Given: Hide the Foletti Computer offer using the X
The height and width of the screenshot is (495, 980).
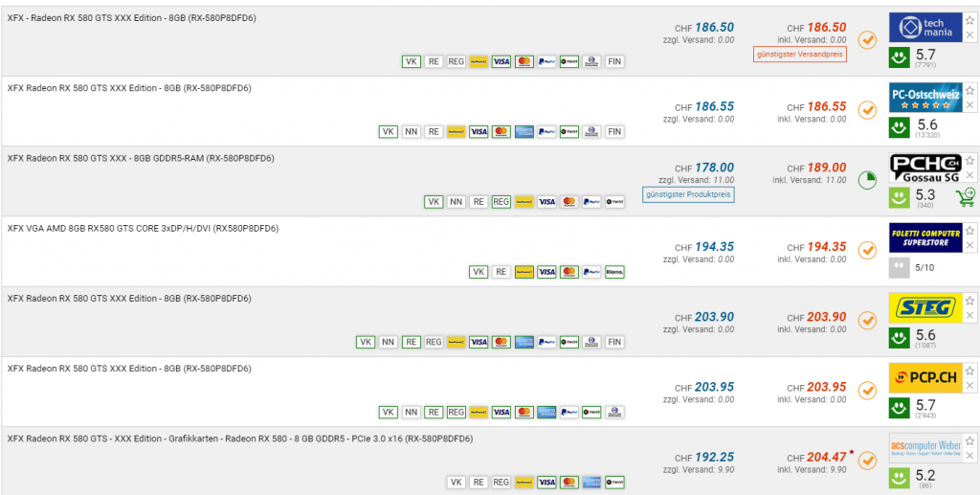Looking at the screenshot, I should pos(969,244).
